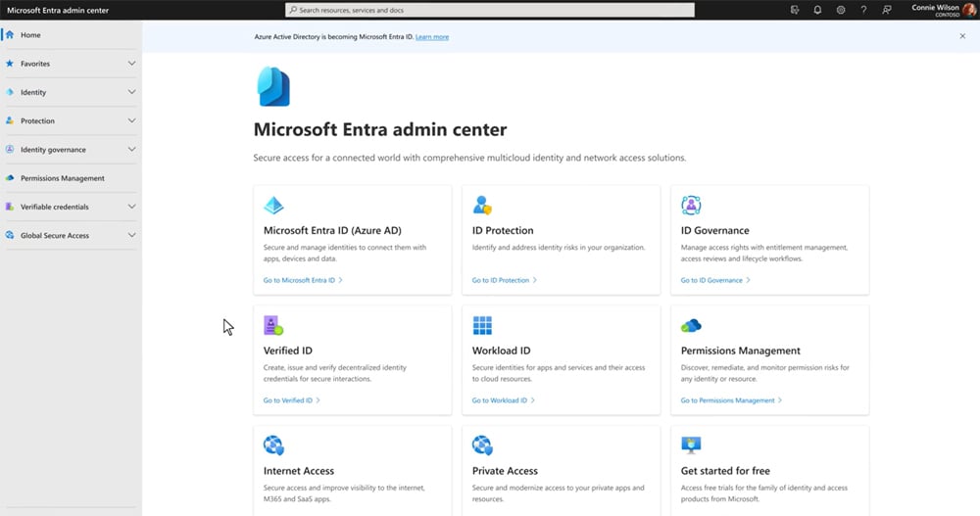
Task: Dismiss the Azure AD rename banner
Action: coord(962,36)
